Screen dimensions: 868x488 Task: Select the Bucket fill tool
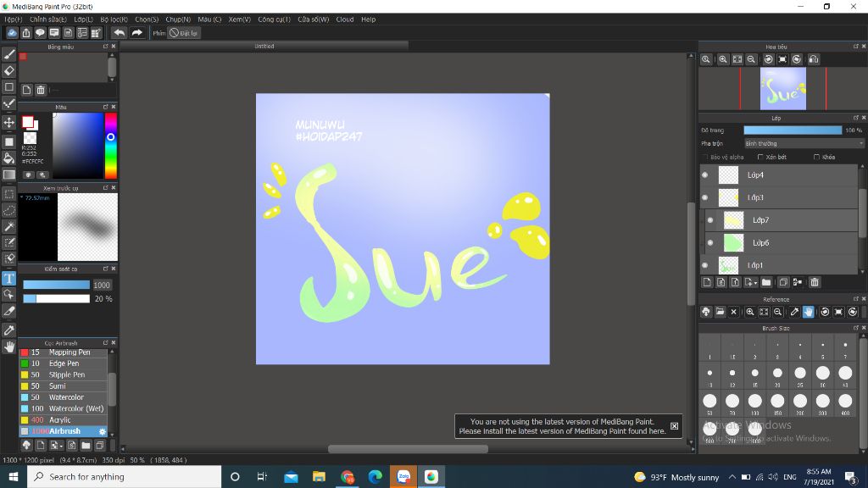pyautogui.click(x=8, y=158)
